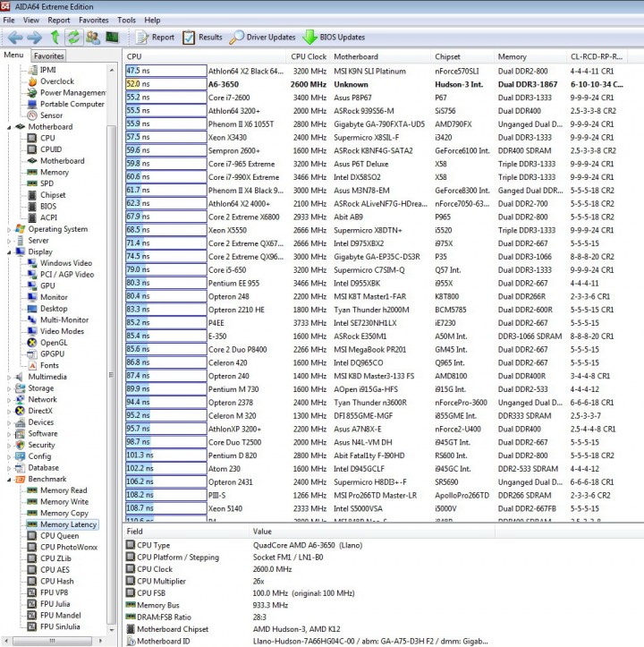Open the File menu
The image size is (644, 647).
pyautogui.click(x=9, y=21)
